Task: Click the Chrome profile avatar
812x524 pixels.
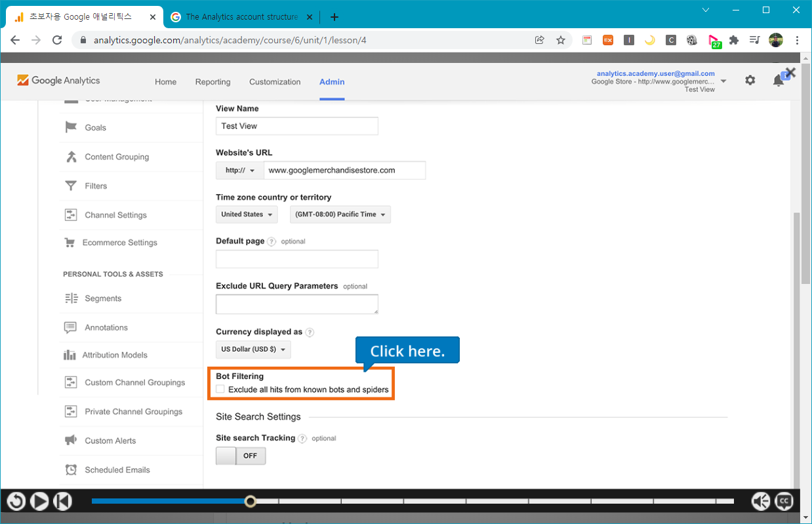Action: point(776,40)
